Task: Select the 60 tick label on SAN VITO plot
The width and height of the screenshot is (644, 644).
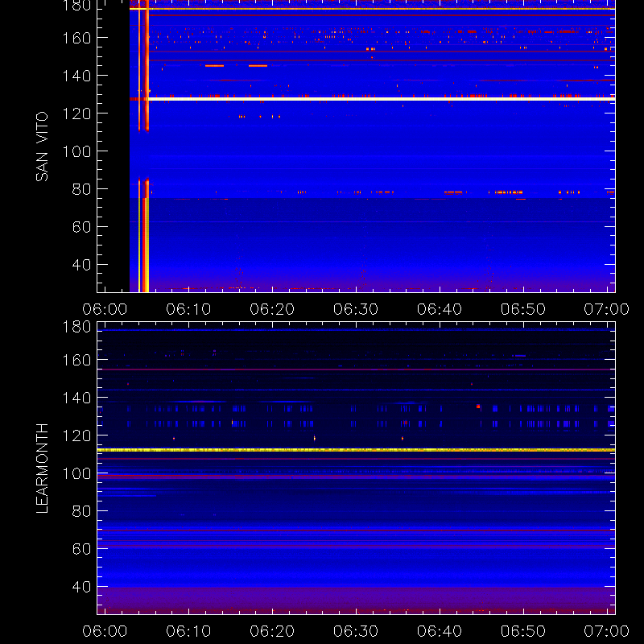Action: (x=81, y=227)
